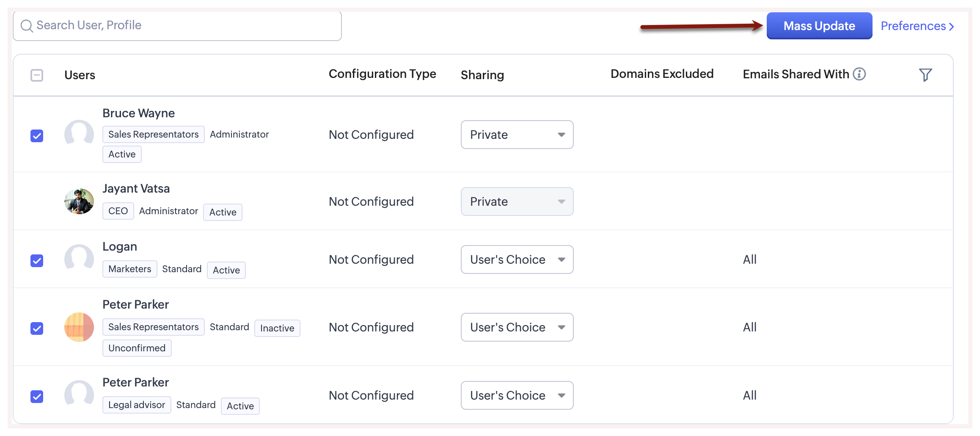This screenshot has width=980, height=436.
Task: Click the orange avatar of inactive Peter Parker
Action: 79,327
